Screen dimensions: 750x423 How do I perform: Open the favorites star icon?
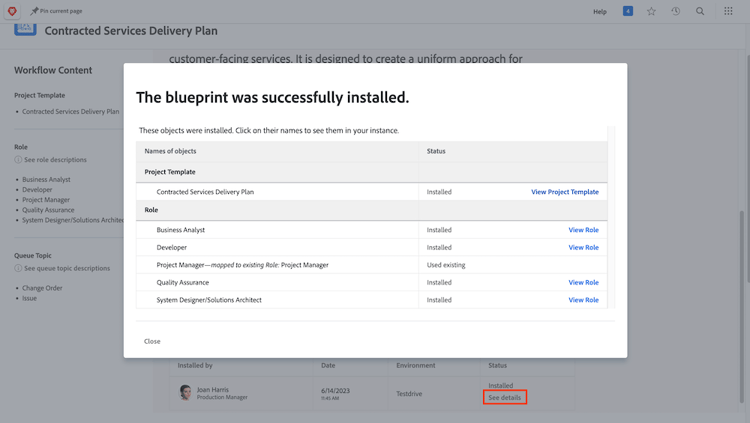(x=651, y=11)
